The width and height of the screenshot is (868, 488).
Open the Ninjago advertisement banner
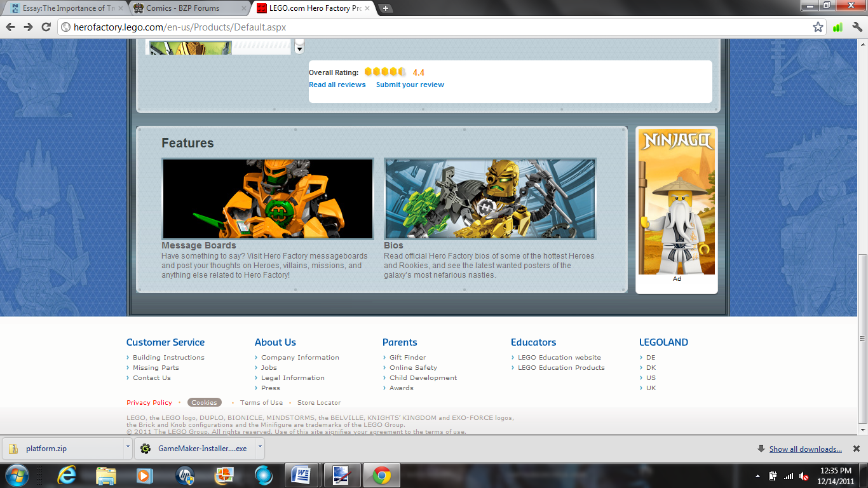click(x=677, y=203)
